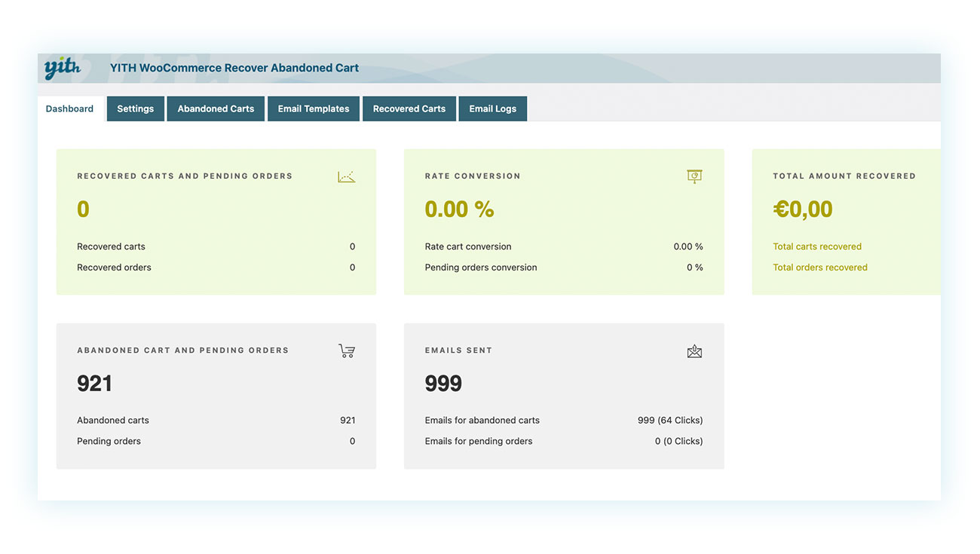980x554 pixels.
Task: Click the '0 (0 Clicks)' value
Action: pyautogui.click(x=679, y=442)
